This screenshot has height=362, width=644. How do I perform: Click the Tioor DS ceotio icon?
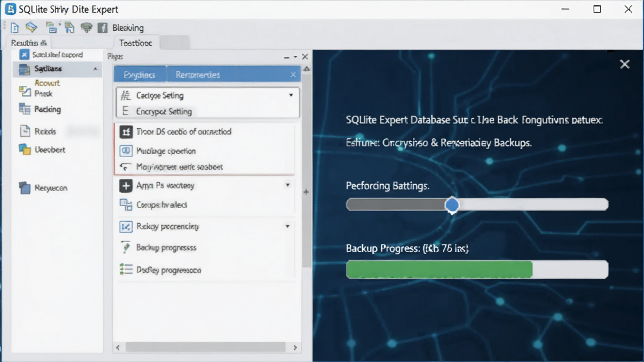pyautogui.click(x=126, y=132)
